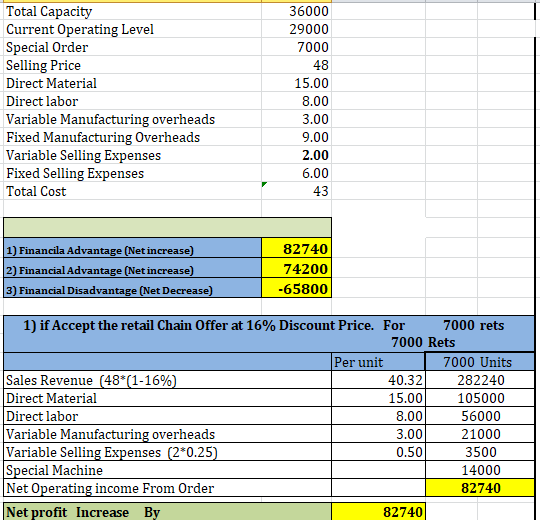The height and width of the screenshot is (520, 540).
Task: Click the 21000 overhead total
Action: pos(480,434)
